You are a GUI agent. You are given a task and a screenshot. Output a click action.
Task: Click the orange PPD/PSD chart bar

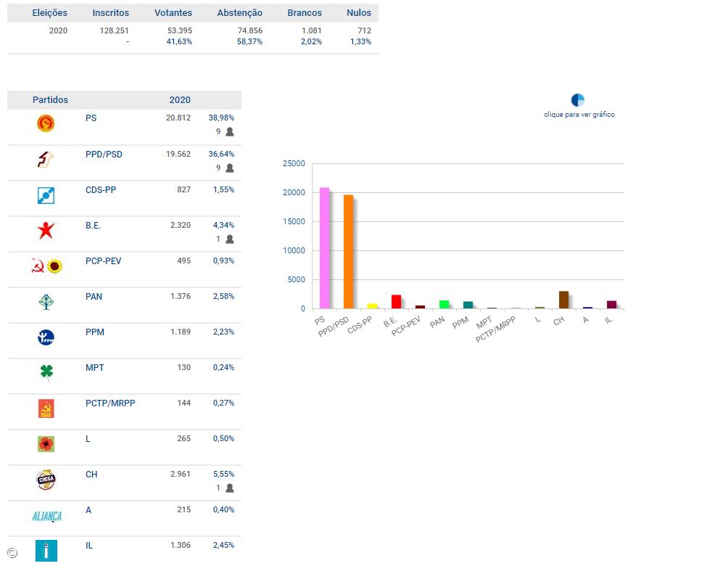click(348, 252)
